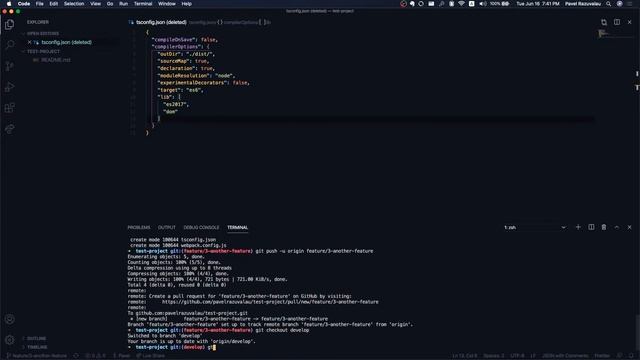Click Live Share in the status bar
The height and width of the screenshot is (360, 640).
[151, 356]
